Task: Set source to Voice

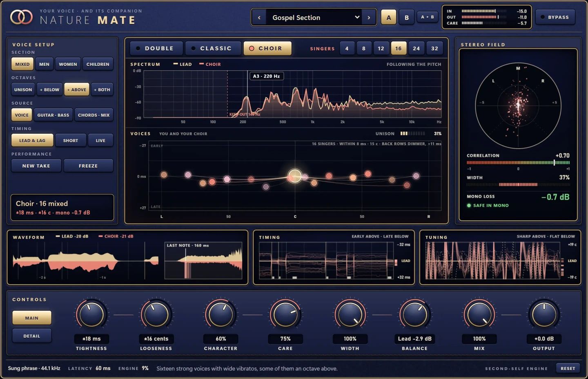Action: (x=22, y=115)
